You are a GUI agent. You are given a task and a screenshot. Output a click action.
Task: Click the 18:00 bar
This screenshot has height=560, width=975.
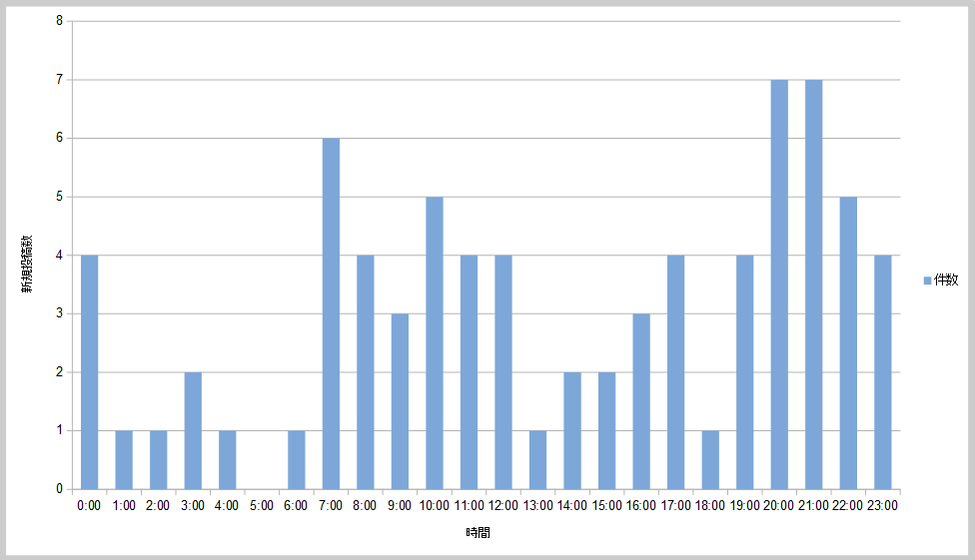[x=710, y=460]
